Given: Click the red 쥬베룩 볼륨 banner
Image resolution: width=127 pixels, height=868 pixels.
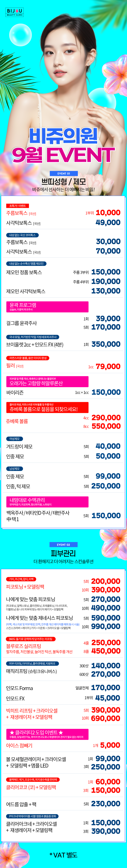Looking at the screenshot, I should click(x=47, y=407).
